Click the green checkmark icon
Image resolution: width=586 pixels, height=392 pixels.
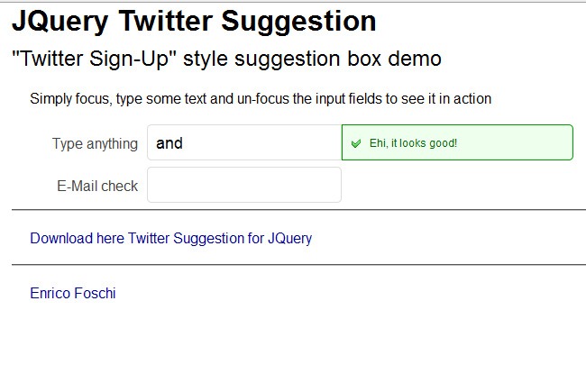tap(355, 143)
